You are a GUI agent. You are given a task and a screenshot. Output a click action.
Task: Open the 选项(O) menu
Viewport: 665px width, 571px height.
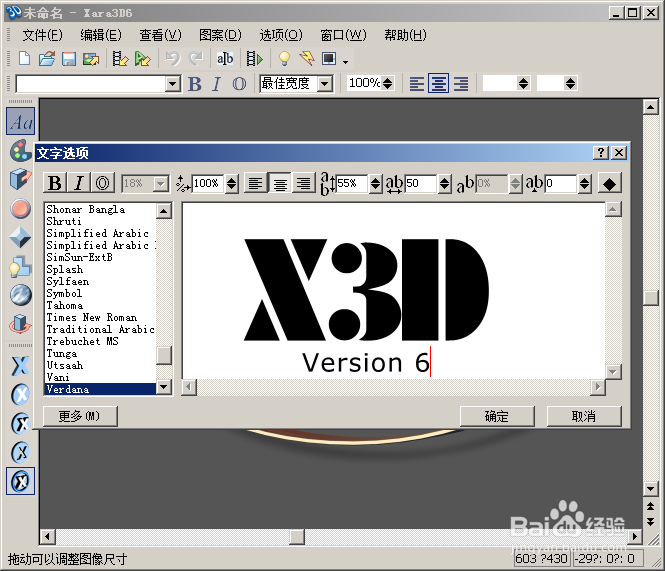pos(280,35)
